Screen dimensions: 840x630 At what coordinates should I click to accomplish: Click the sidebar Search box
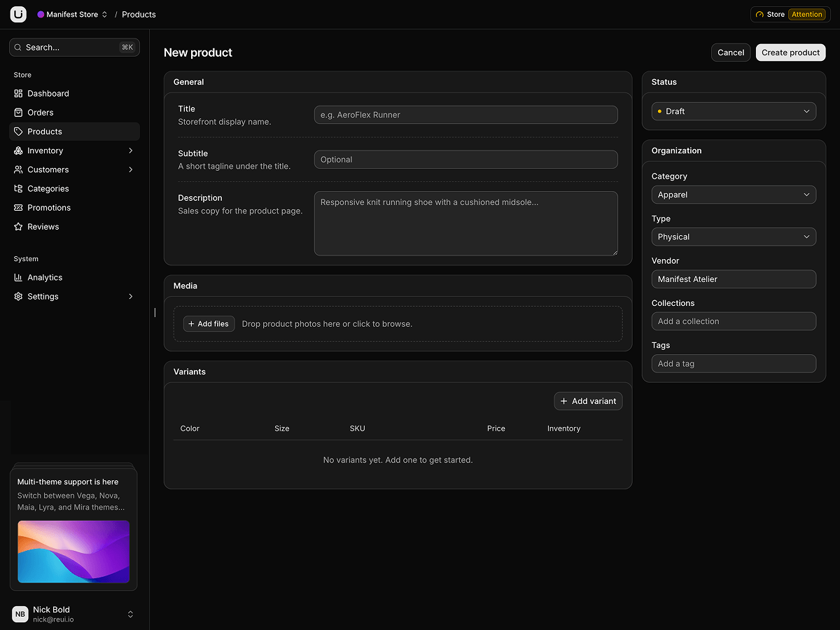coord(74,48)
